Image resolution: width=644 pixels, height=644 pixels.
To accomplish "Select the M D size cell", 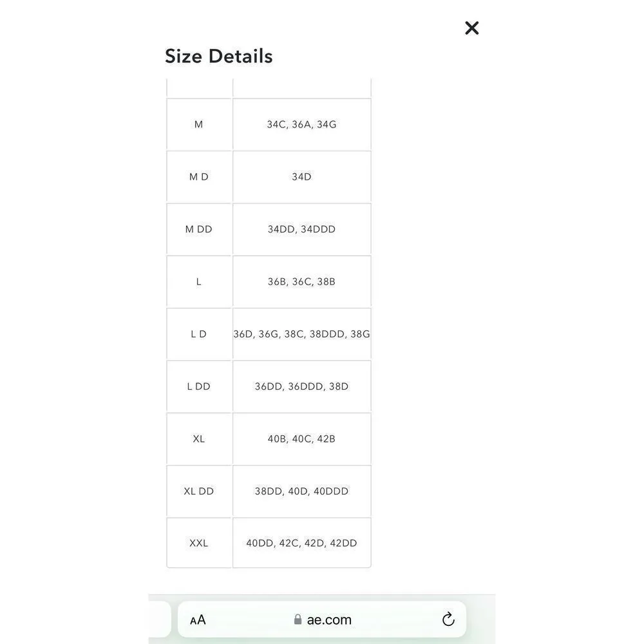I will (x=198, y=176).
